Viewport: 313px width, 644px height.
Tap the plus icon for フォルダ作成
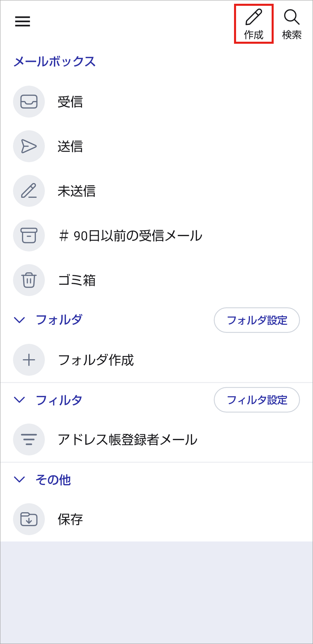pos(29,360)
